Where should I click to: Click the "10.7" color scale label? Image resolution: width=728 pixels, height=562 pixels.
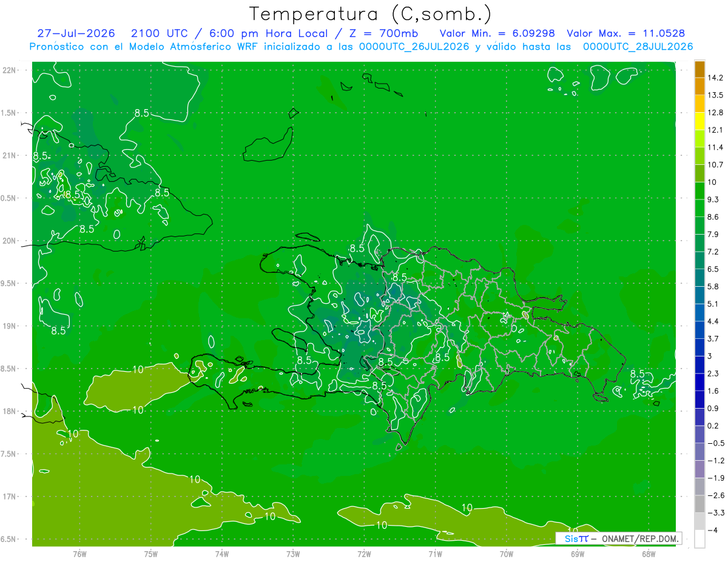(716, 165)
